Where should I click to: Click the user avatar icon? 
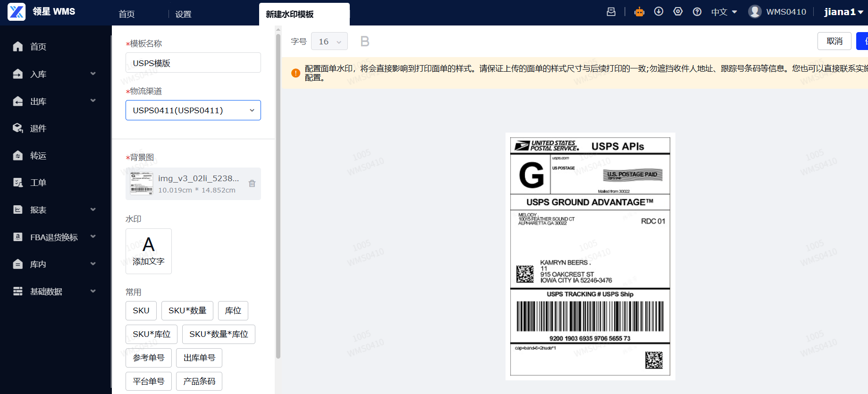(x=755, y=11)
